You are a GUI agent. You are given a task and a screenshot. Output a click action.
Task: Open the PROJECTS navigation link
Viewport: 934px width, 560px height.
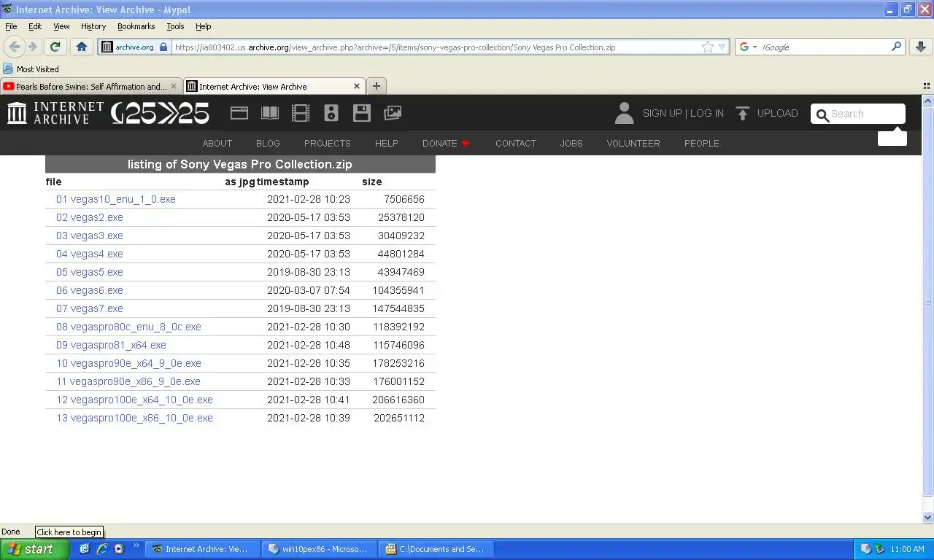327,143
